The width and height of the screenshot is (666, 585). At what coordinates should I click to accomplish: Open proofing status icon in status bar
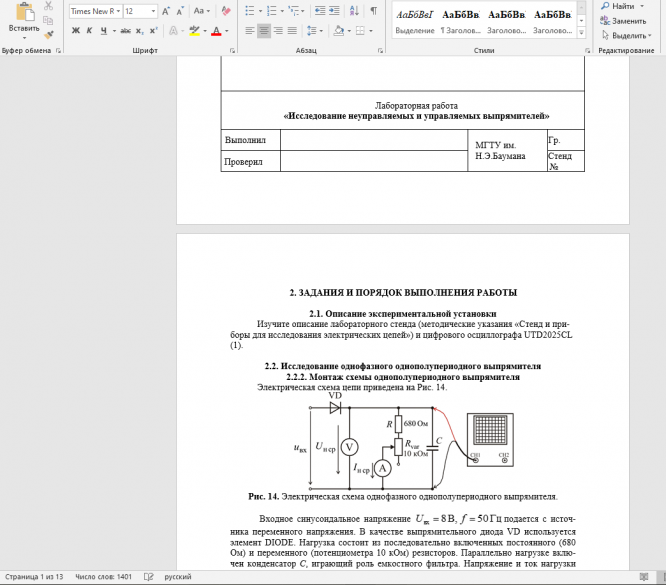pyautogui.click(x=149, y=577)
